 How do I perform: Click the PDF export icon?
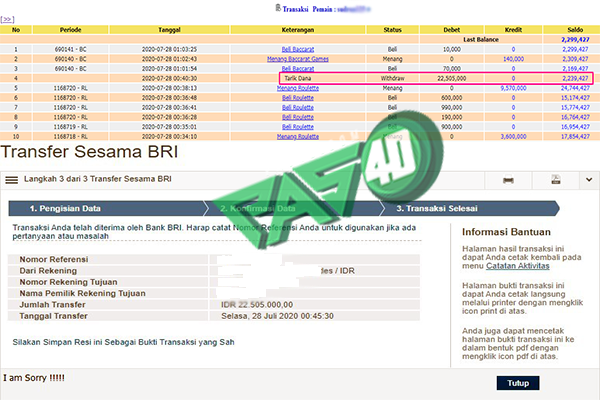(x=556, y=180)
